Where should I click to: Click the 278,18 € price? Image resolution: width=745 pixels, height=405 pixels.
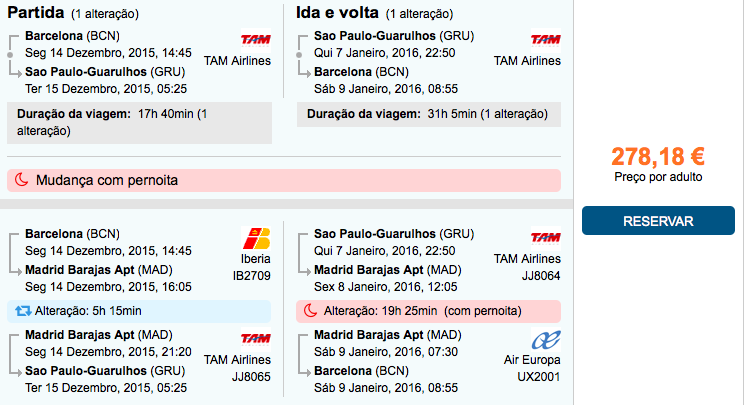point(658,156)
